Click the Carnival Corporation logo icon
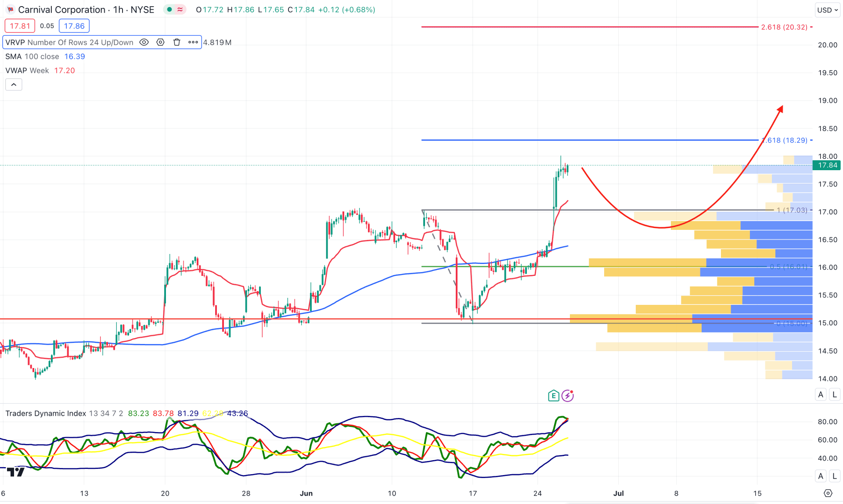This screenshot has height=504, width=843. [10, 10]
